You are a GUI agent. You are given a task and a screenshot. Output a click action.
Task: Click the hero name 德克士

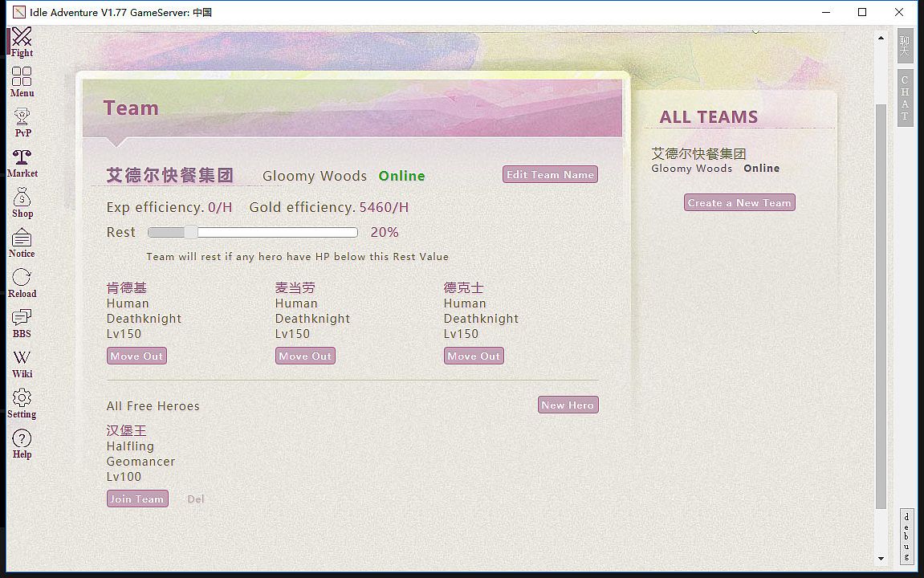tap(464, 287)
